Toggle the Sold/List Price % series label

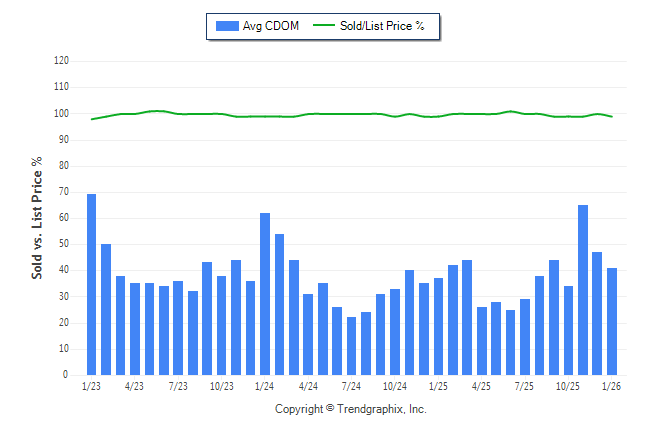[382, 26]
